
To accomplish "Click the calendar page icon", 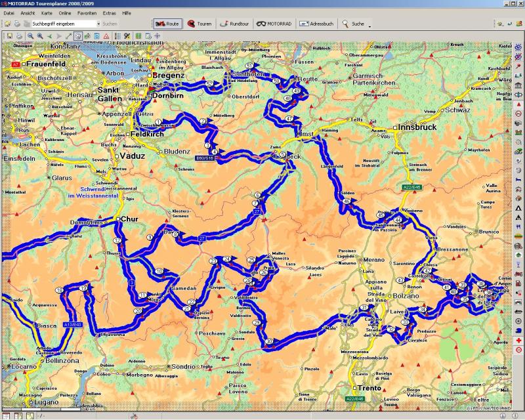I will pyautogui.click(x=148, y=36).
